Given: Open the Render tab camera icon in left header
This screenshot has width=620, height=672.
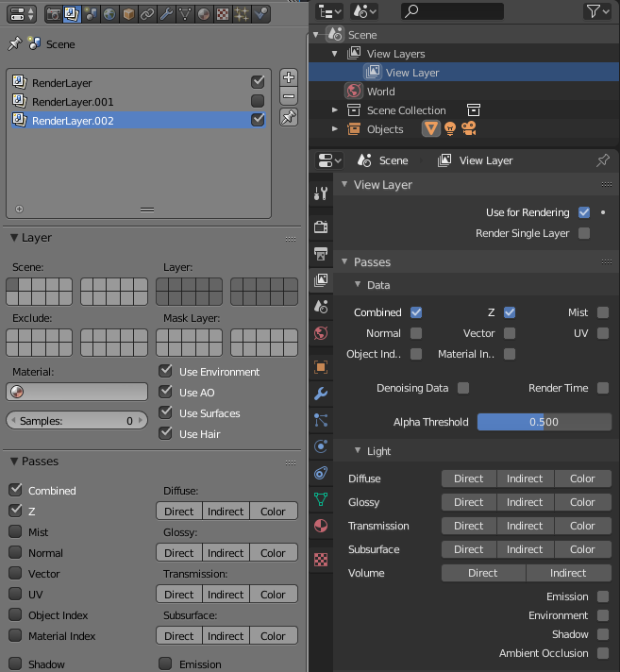Looking at the screenshot, I should pos(54,14).
